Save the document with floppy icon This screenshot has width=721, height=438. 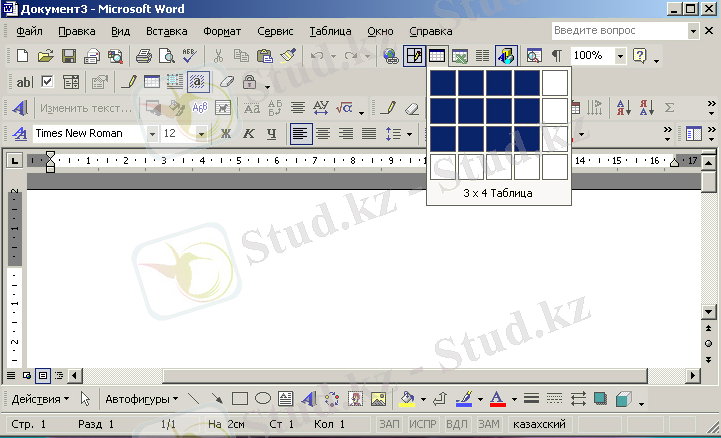tap(69, 56)
